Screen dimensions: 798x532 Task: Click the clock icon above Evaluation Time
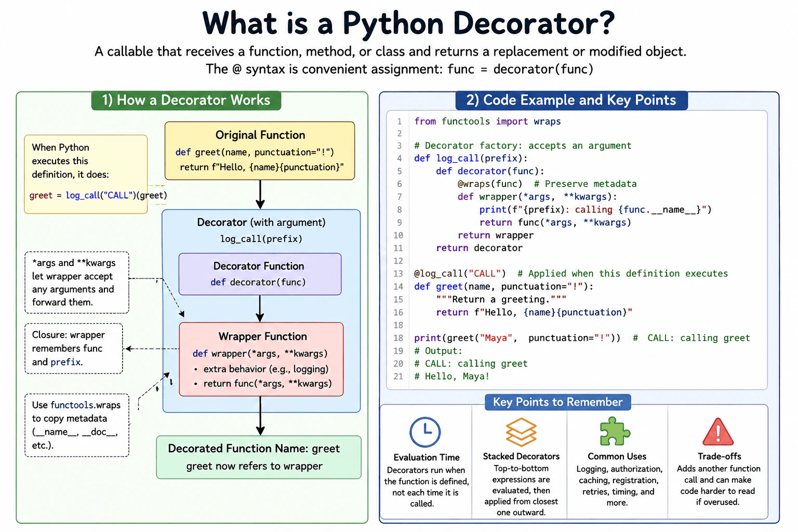425,432
